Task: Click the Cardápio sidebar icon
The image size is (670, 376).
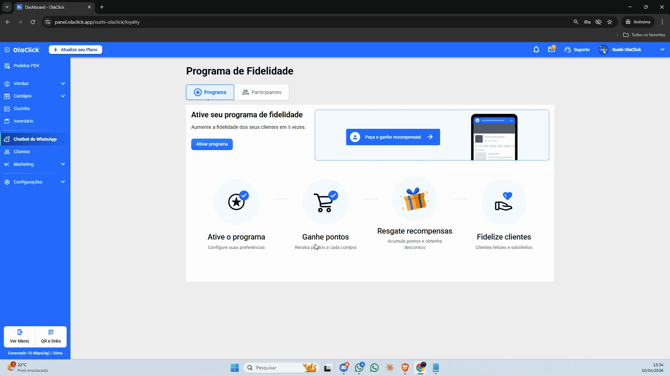Action: pos(7,96)
